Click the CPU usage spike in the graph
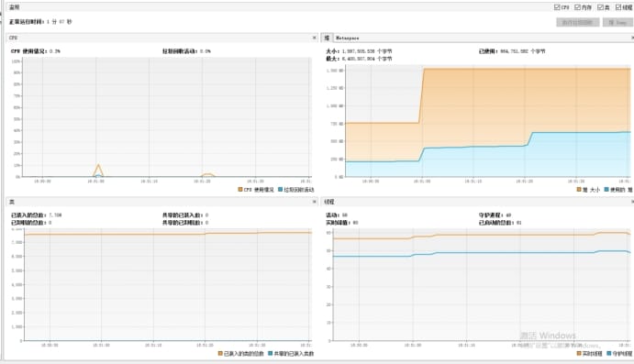 click(x=98, y=170)
